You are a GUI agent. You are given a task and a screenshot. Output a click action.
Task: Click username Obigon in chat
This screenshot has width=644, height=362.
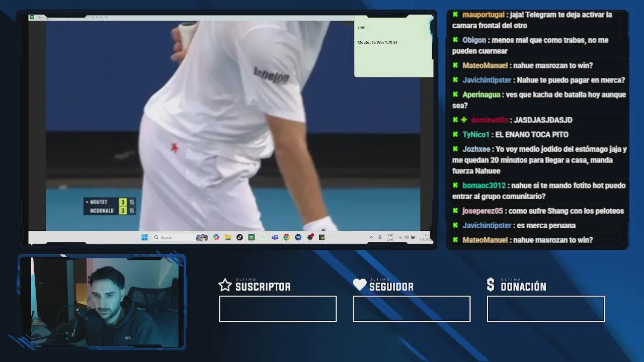(474, 40)
